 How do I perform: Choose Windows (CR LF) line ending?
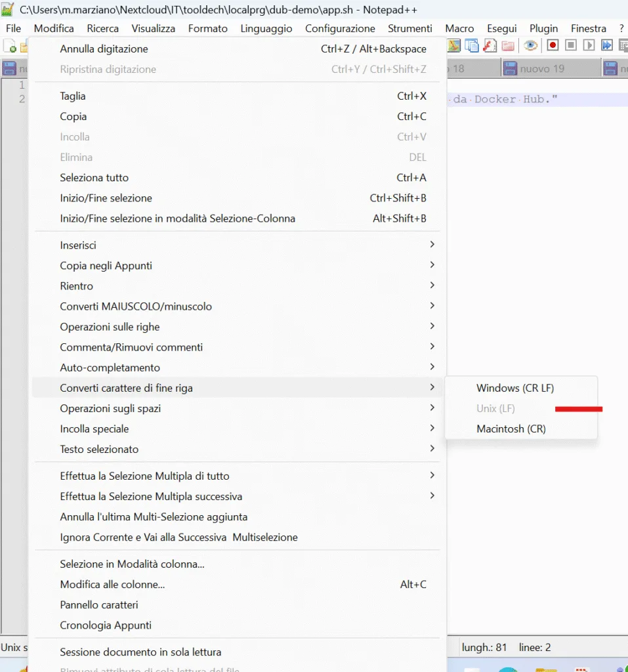[515, 388]
